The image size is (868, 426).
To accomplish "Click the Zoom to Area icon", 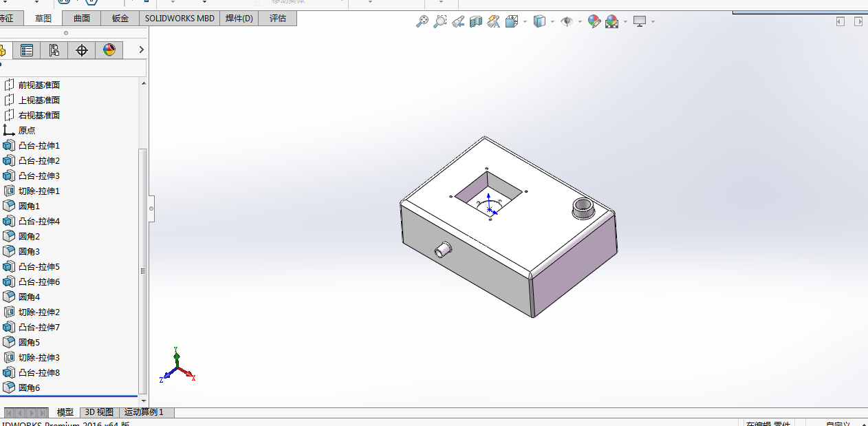I will (440, 21).
